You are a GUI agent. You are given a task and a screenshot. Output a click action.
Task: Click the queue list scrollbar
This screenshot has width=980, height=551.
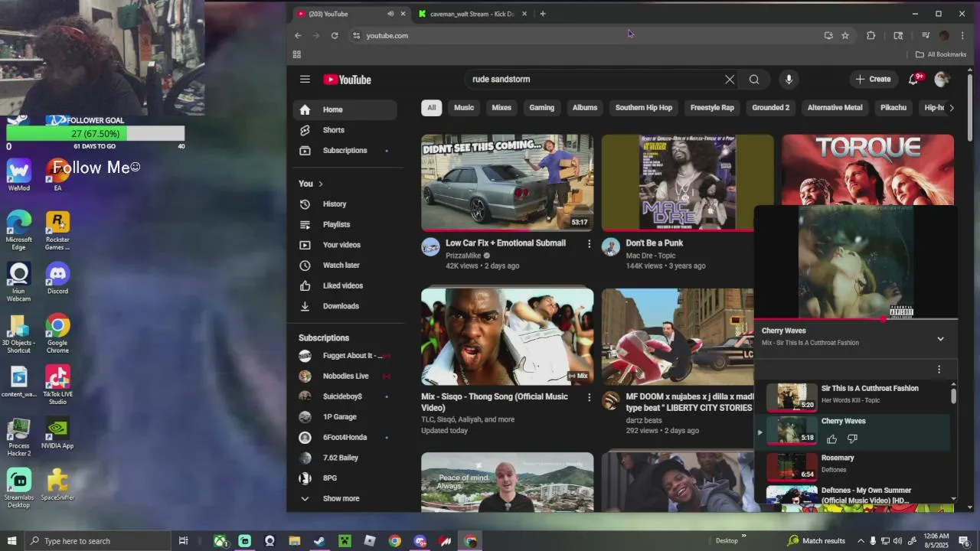point(953,396)
